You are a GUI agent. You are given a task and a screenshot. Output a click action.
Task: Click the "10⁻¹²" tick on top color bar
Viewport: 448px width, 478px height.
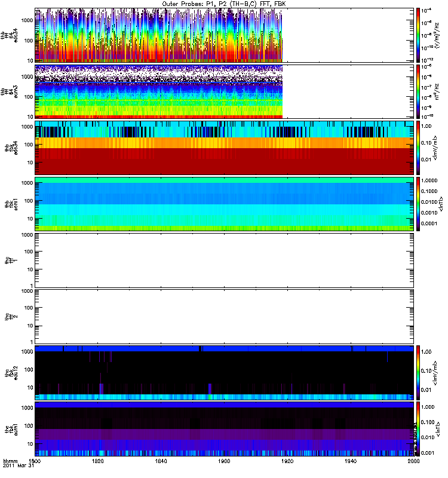[x=427, y=60]
